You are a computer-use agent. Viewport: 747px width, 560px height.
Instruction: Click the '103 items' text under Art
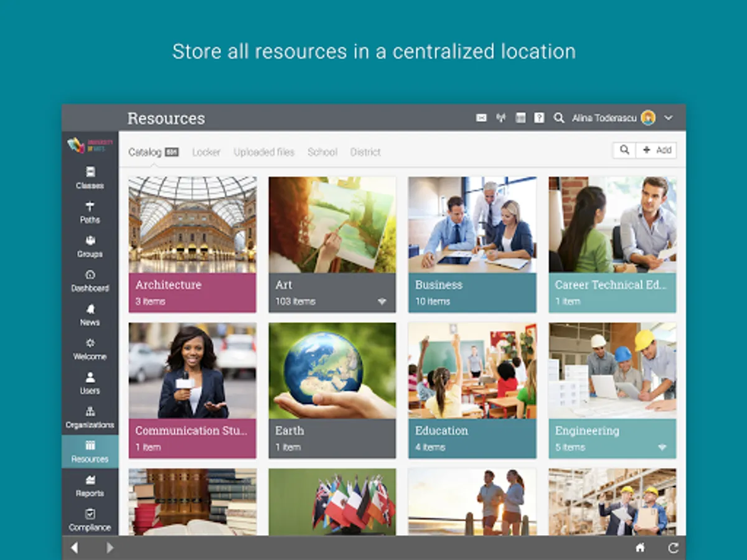point(296,302)
